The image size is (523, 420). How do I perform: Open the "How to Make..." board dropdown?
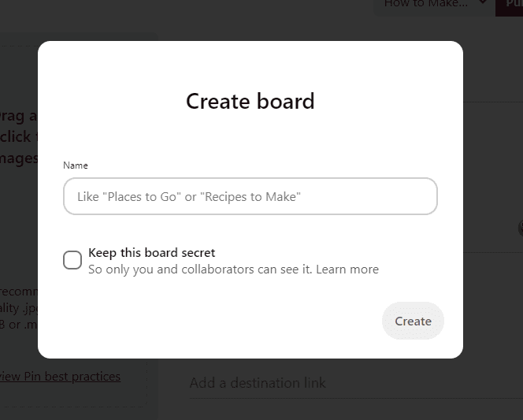[x=434, y=4]
